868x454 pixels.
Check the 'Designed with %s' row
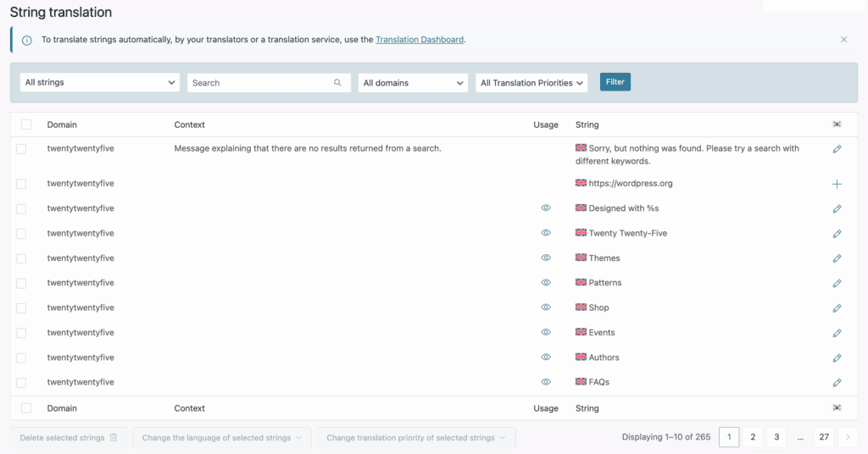(21, 208)
